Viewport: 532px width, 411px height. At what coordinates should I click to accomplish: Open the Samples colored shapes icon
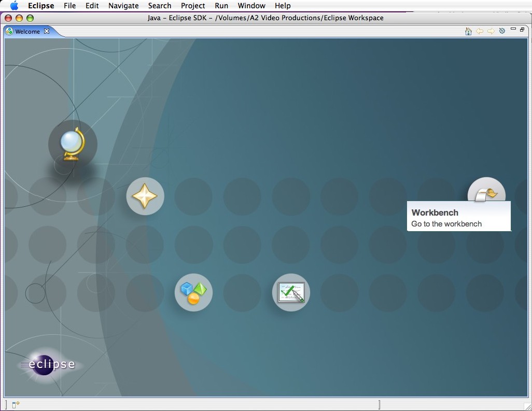coord(193,292)
